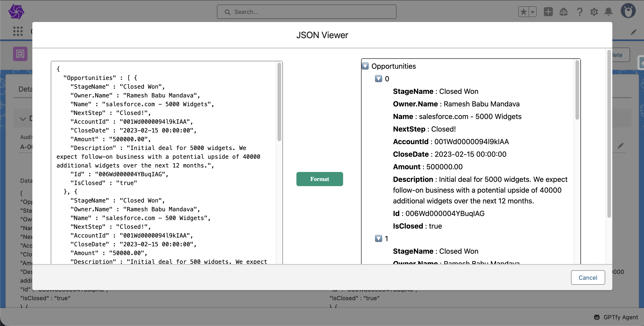Click the user avatar profile icon
This screenshot has width=644, height=326.
628,11
